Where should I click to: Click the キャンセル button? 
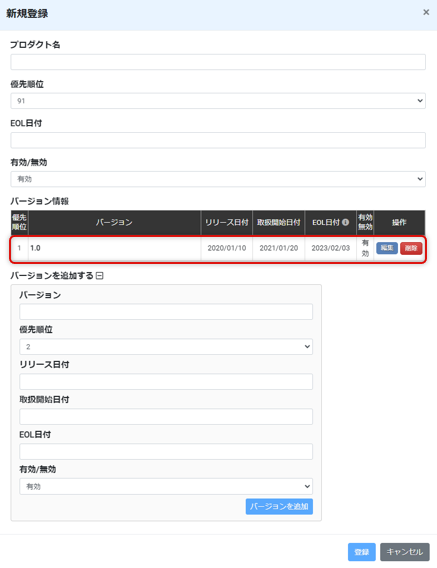point(405,552)
